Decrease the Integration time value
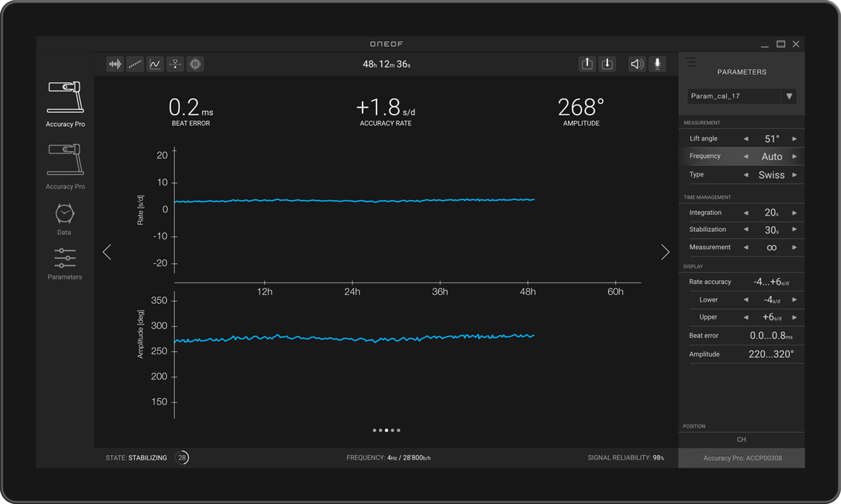841x504 pixels. coord(746,213)
